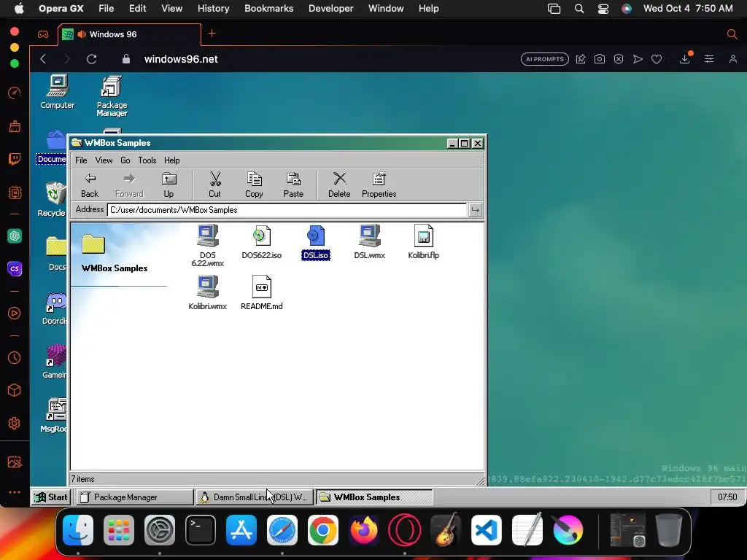Click the Back toolbar button in WMBox Samples
This screenshot has width=747, height=560.
[x=90, y=184]
